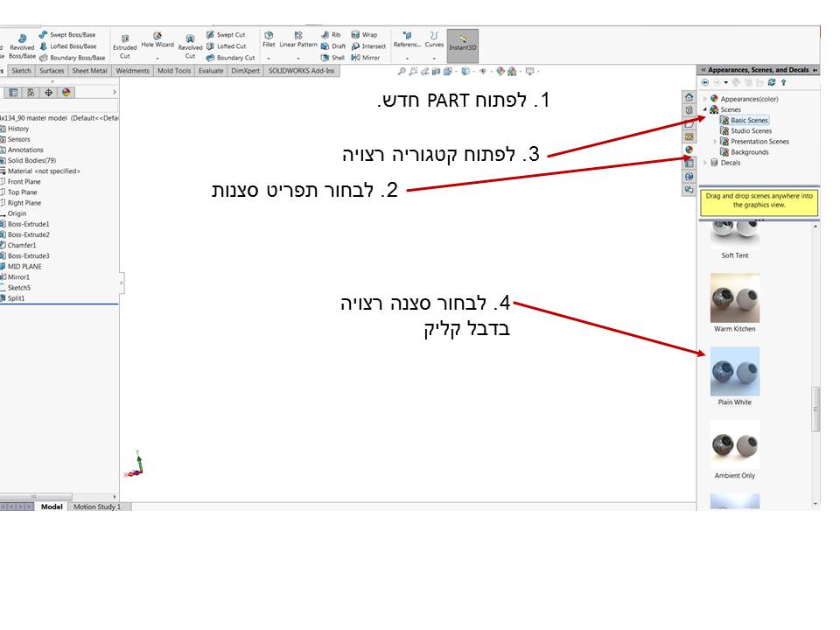Expand the Presentation Scenes folder
The image size is (840, 630).
tap(716, 141)
